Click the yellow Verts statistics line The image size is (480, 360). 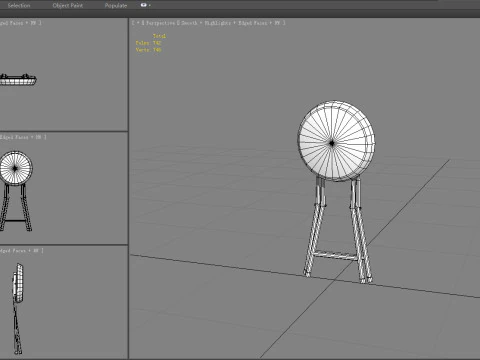tap(149, 50)
